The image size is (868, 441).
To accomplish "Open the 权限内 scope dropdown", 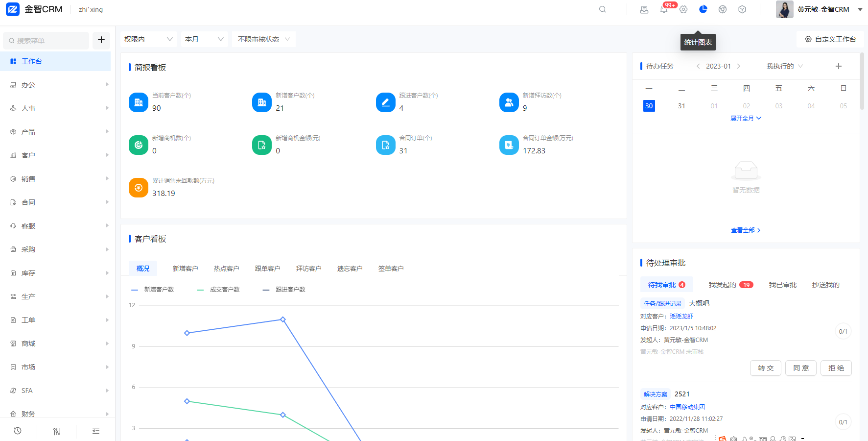I will click(149, 39).
